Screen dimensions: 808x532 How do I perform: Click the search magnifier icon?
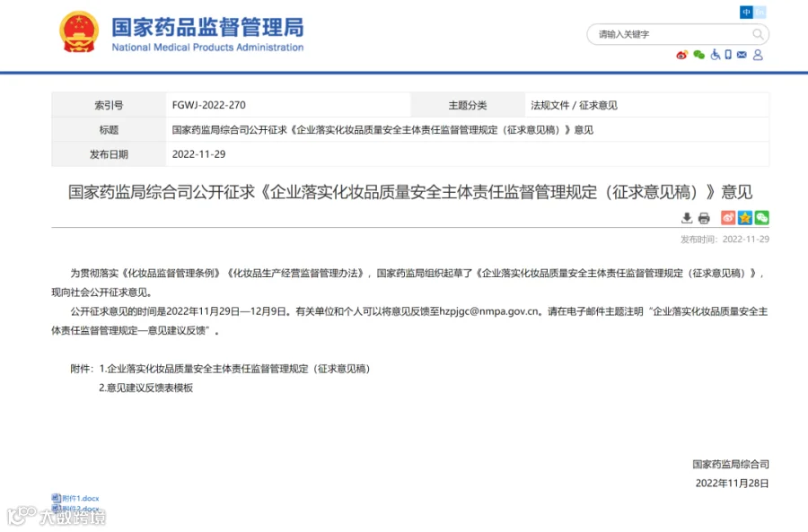758,34
